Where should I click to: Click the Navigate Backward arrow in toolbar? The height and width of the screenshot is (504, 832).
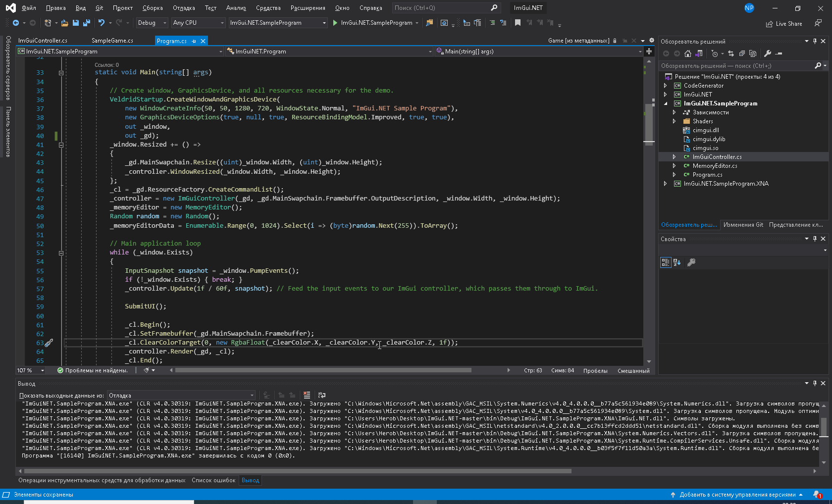(16, 23)
